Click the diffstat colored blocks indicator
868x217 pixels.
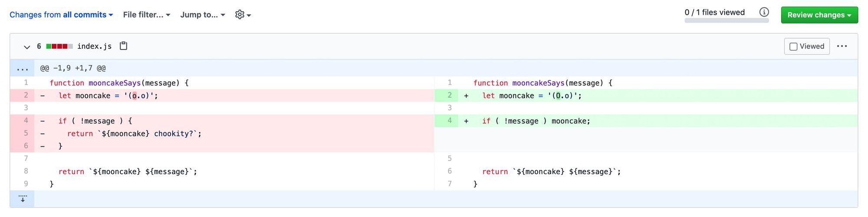[x=59, y=46]
